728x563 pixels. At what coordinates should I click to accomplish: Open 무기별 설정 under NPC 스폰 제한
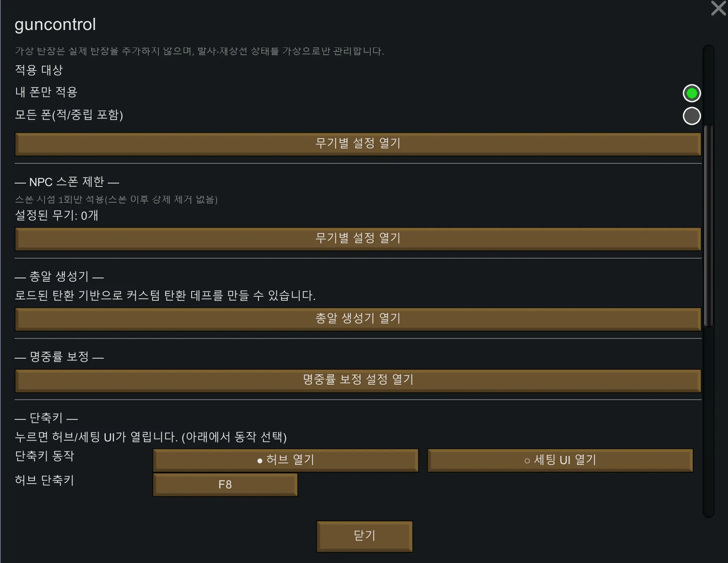tap(358, 239)
